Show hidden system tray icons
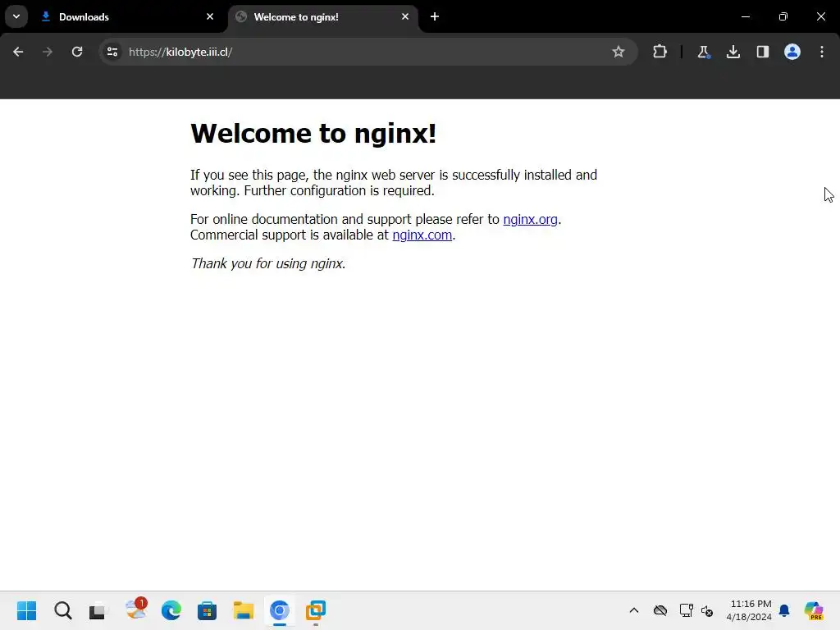 pyautogui.click(x=634, y=610)
